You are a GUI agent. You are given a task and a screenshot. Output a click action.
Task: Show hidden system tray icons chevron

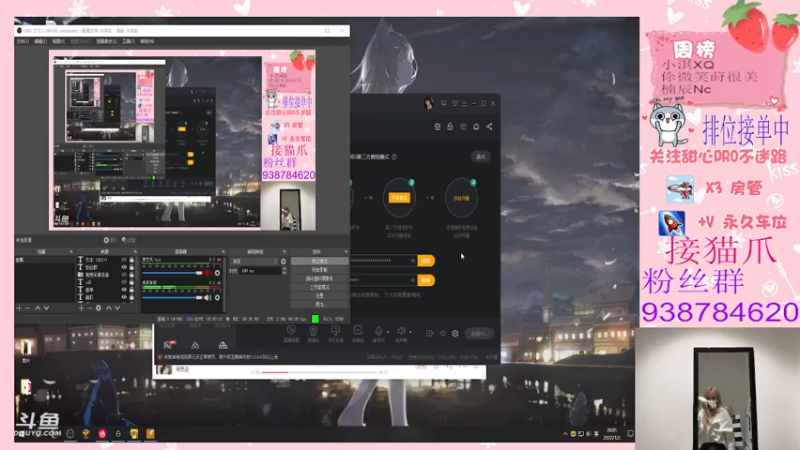565,434
